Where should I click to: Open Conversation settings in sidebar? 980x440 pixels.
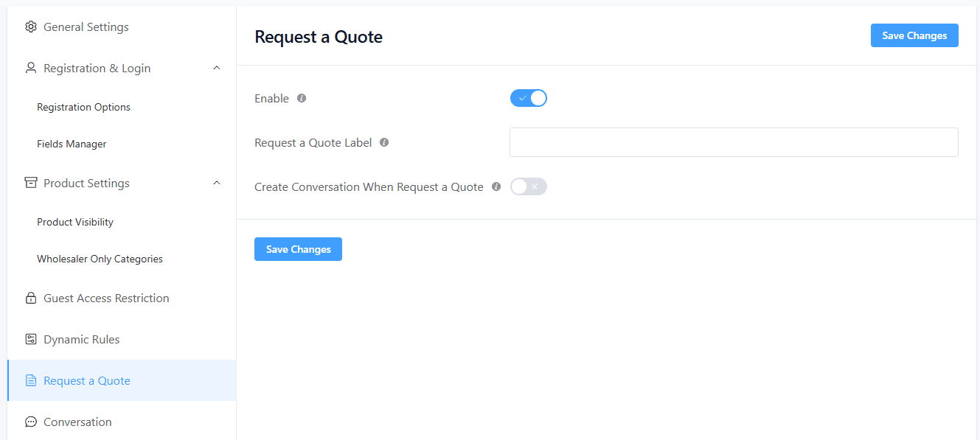122,422
